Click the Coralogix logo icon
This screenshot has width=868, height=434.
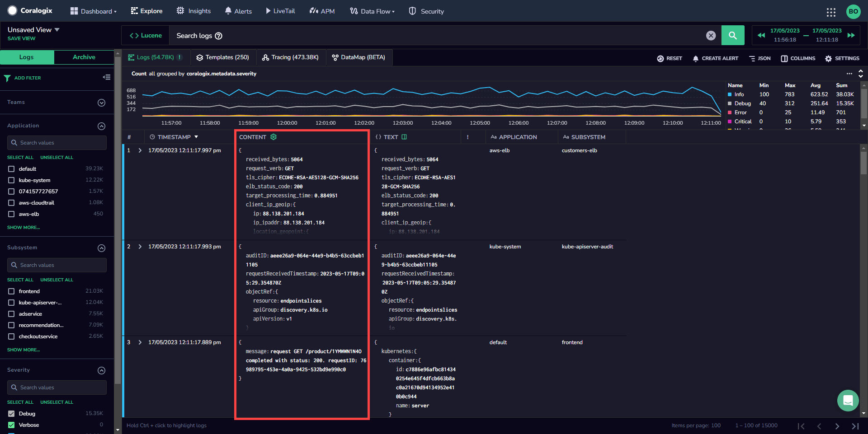12,10
